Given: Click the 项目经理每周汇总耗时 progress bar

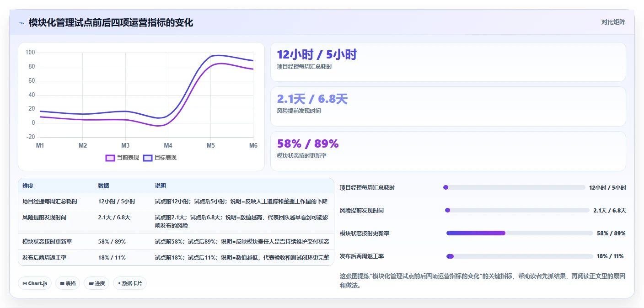Looking at the screenshot, I should 514,187.
